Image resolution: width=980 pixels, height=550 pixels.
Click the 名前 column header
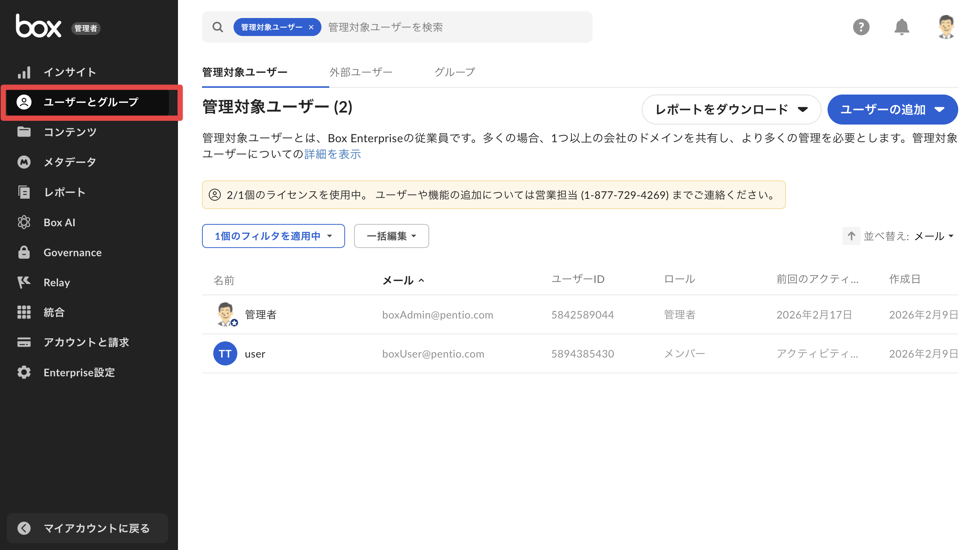[224, 281]
